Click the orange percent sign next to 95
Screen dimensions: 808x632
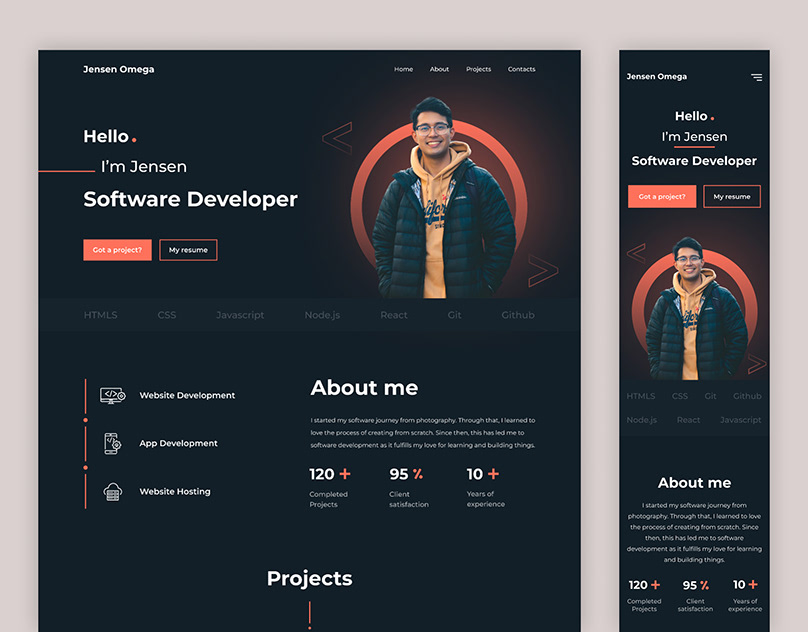point(418,474)
